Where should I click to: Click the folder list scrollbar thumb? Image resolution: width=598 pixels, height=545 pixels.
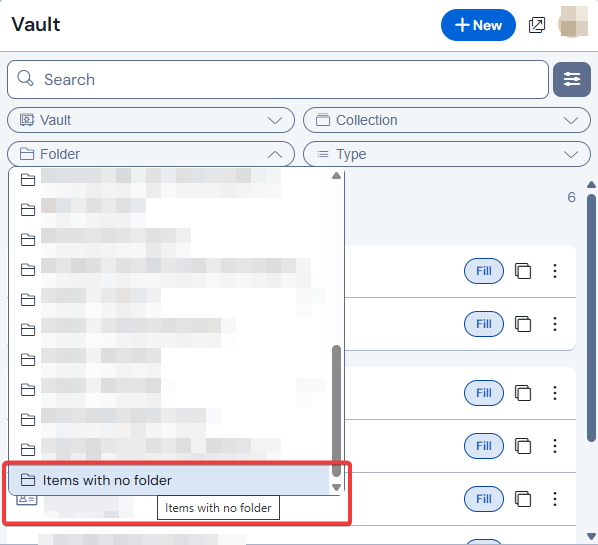click(x=336, y=410)
